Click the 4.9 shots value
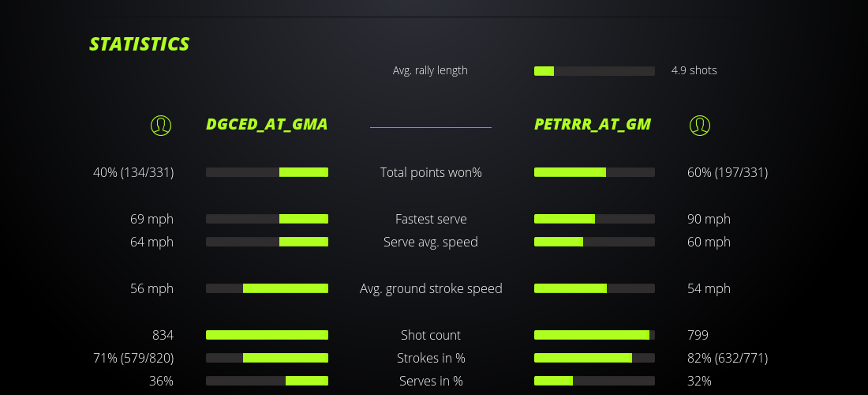 [x=694, y=70]
